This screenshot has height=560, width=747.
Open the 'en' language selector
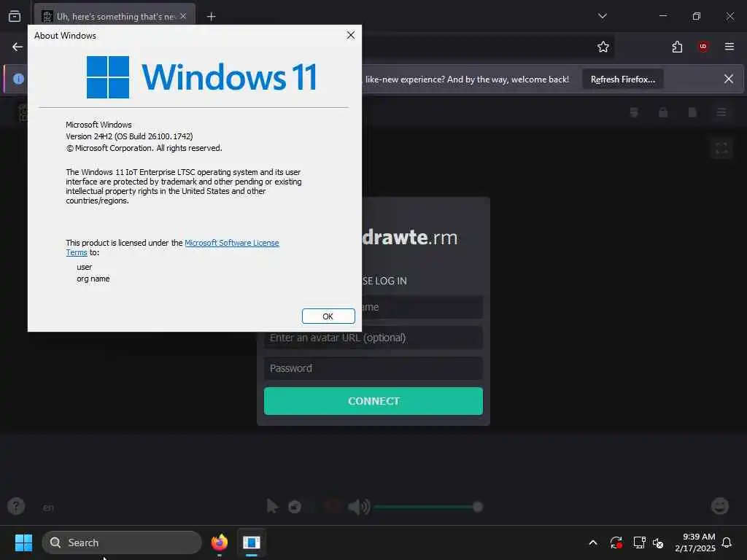(x=48, y=507)
